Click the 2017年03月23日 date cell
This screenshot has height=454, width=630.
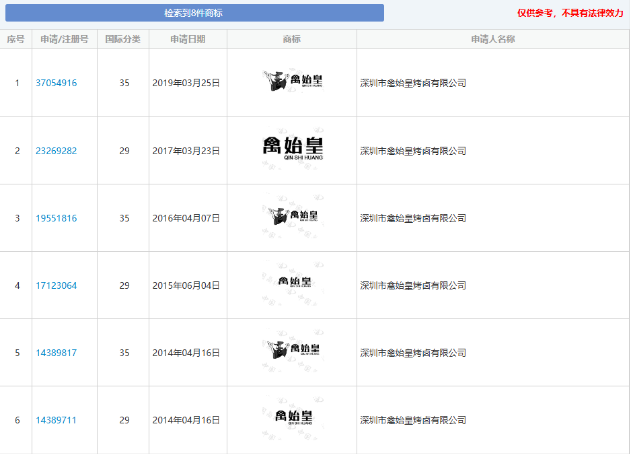coord(188,151)
